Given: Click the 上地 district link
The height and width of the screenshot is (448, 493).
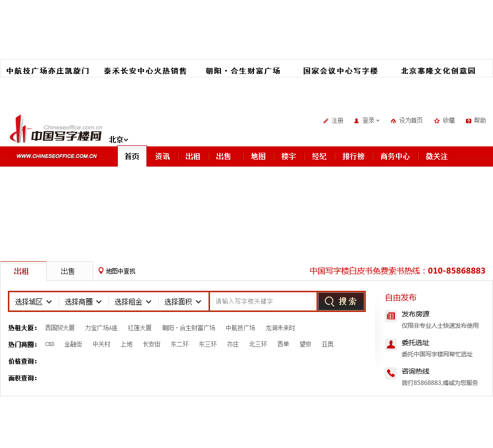Looking at the screenshot, I should pyautogui.click(x=126, y=344).
